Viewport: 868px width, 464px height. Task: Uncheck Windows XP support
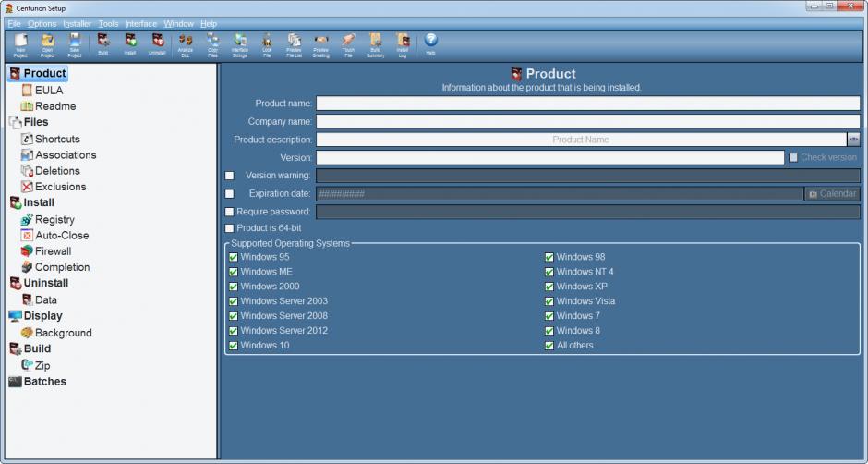pyautogui.click(x=549, y=287)
